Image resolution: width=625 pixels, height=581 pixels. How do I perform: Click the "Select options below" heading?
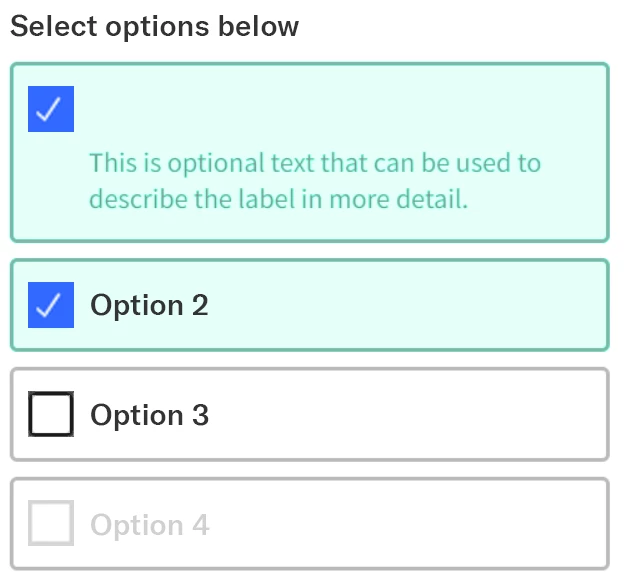(154, 26)
